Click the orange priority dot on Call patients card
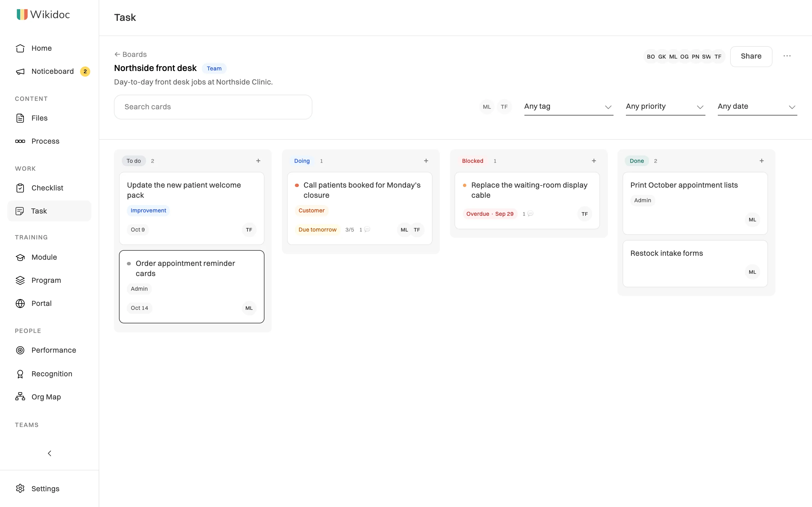 click(297, 185)
